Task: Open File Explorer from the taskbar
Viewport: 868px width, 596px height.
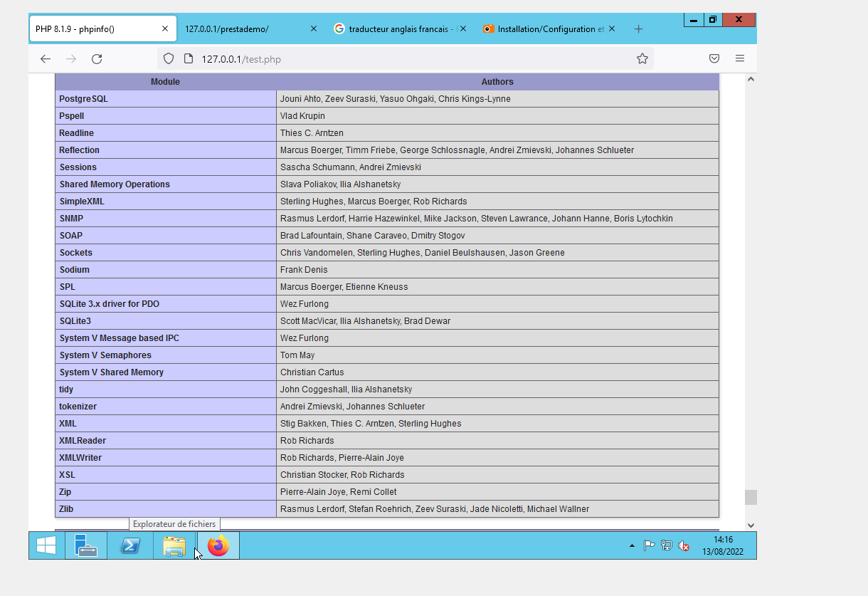Action: [x=174, y=545]
